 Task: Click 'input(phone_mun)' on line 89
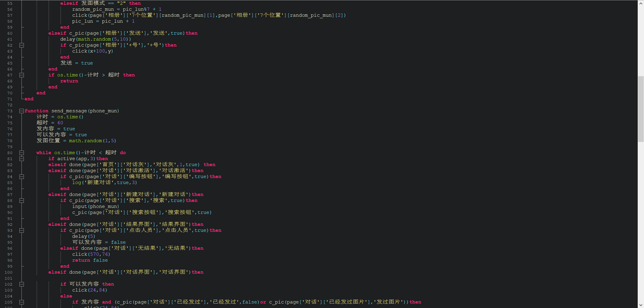tap(95, 206)
